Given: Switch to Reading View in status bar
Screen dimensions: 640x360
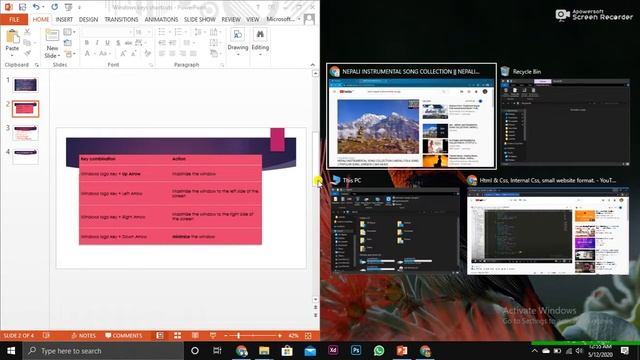Looking at the screenshot, I should click(196, 336).
